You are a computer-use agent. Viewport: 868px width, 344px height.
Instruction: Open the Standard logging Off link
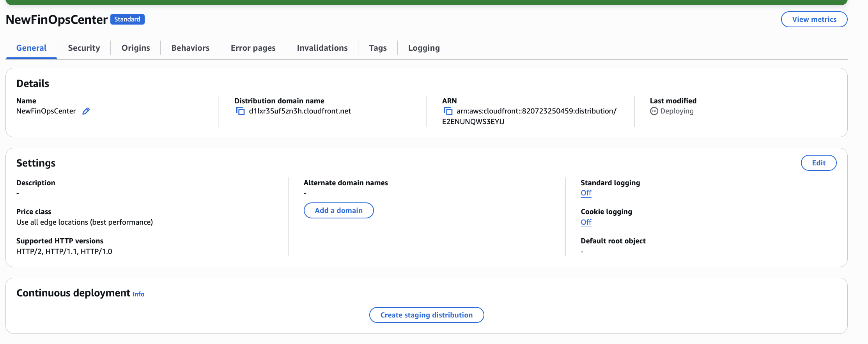coord(586,193)
